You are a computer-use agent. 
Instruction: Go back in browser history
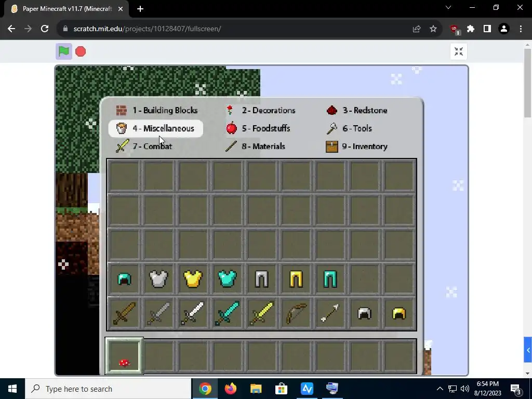pos(11,29)
